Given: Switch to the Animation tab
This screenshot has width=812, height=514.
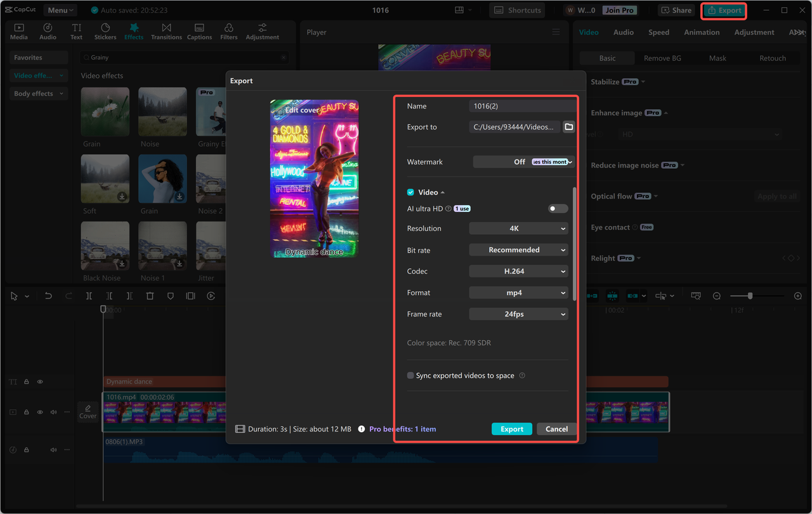Looking at the screenshot, I should (701, 32).
